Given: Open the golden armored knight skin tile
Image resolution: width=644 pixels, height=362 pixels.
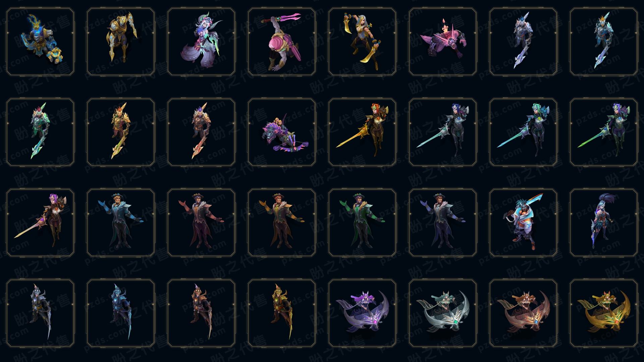Looking at the screenshot, I should click(x=121, y=42).
